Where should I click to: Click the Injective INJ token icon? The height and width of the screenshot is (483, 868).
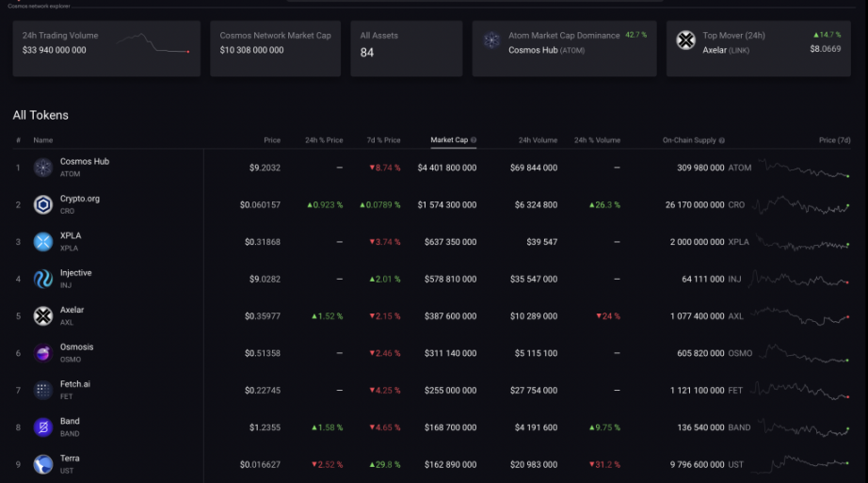(43, 279)
